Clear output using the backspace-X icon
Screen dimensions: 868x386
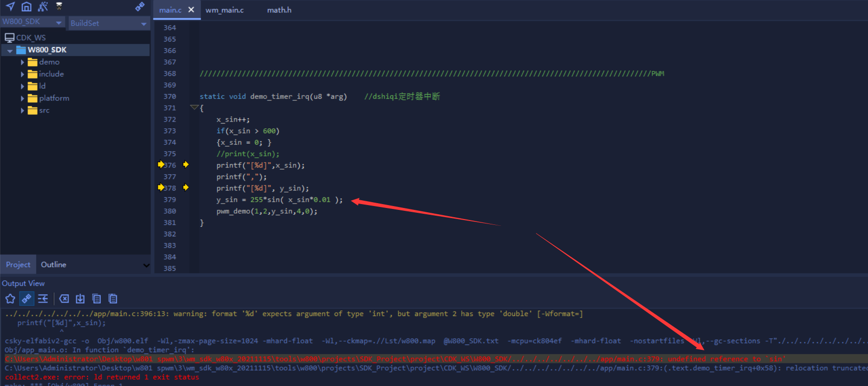(x=64, y=299)
